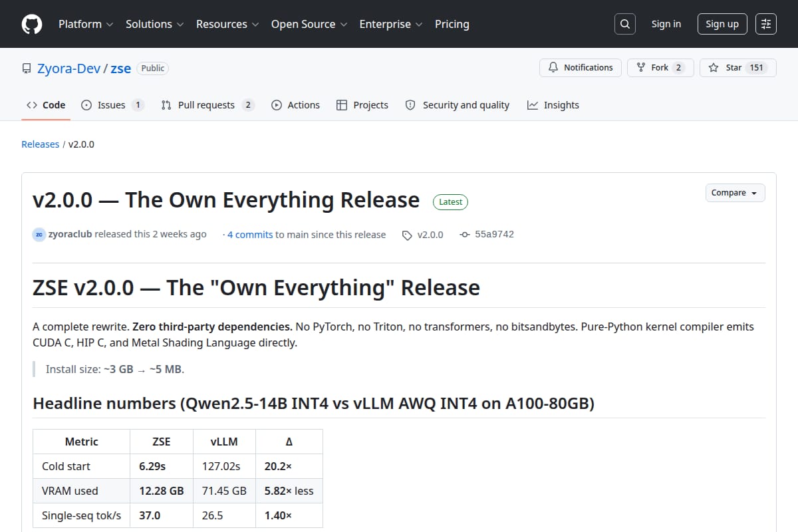Screen dimensions: 798x532
Task: Click the Issues counter badge 1
Action: [x=138, y=105]
